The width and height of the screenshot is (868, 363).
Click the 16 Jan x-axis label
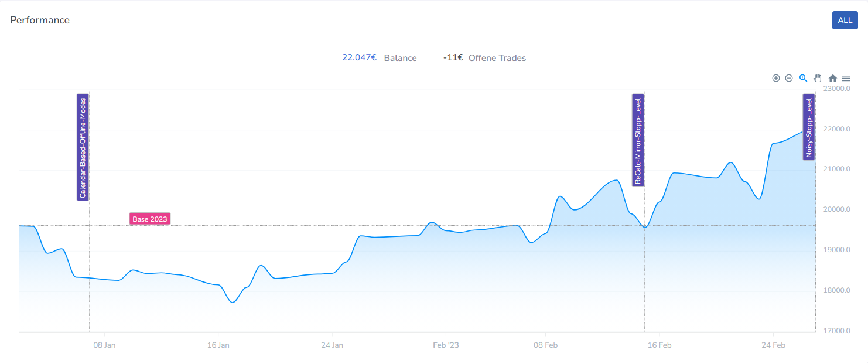pos(218,345)
